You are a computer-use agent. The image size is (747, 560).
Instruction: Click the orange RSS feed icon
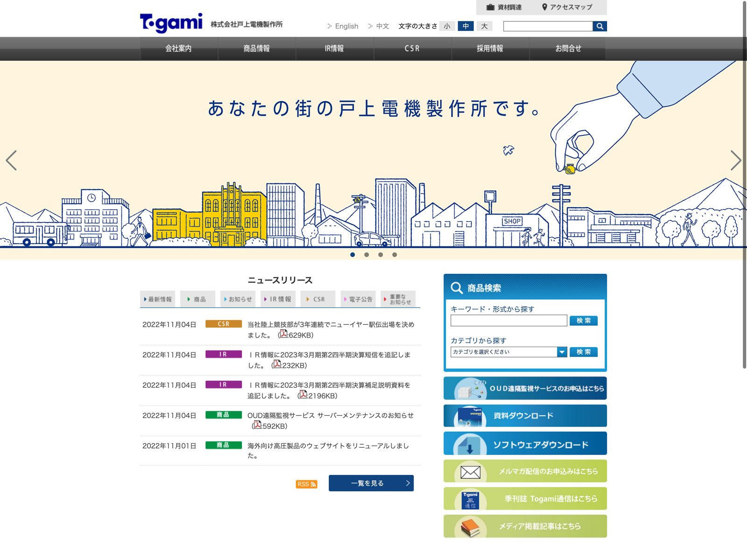point(306,484)
